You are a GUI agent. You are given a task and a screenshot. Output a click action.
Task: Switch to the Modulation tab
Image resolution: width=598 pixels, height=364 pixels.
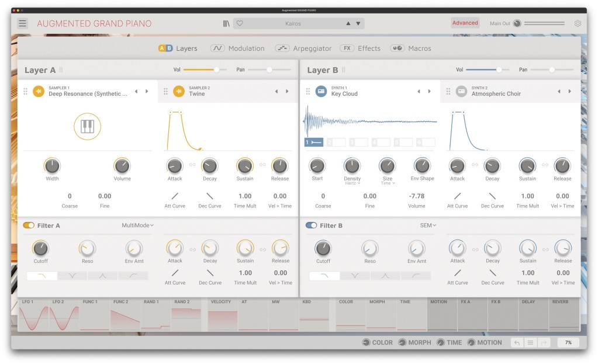pos(237,48)
